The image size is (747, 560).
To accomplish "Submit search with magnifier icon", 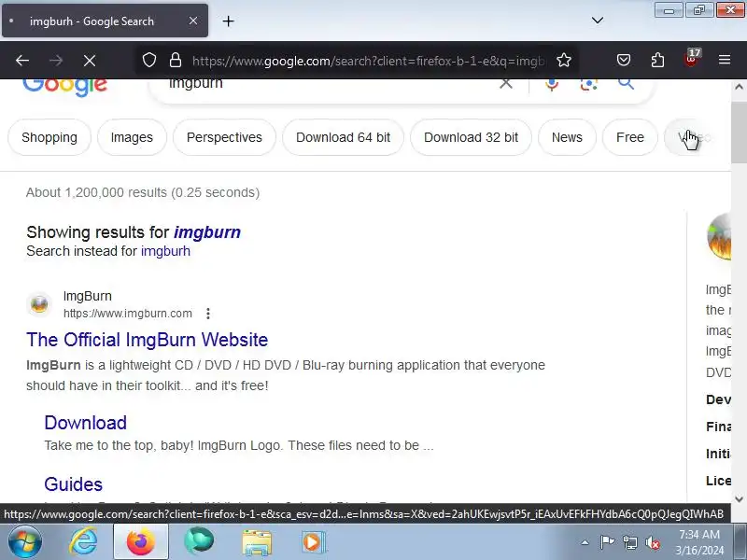I will [626, 84].
